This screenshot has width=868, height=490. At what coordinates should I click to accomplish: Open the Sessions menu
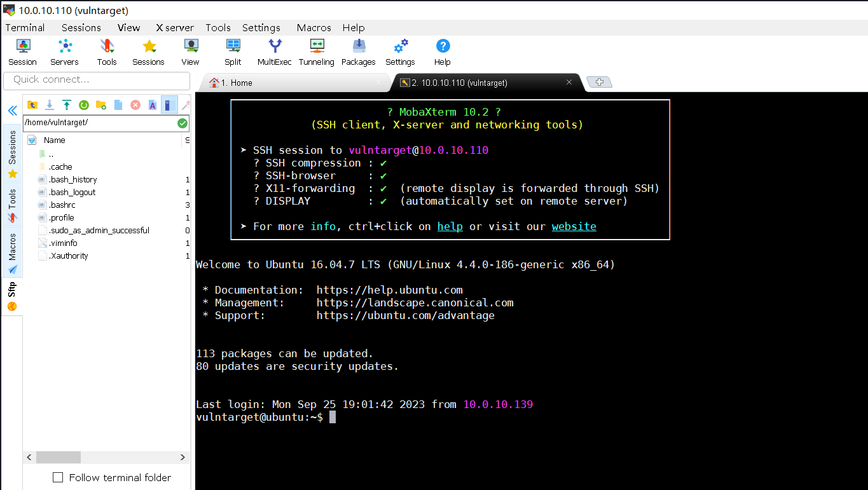point(81,27)
